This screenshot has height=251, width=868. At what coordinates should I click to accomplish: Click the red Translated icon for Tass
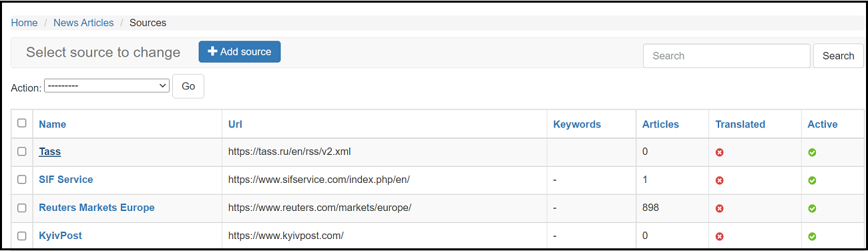click(719, 152)
